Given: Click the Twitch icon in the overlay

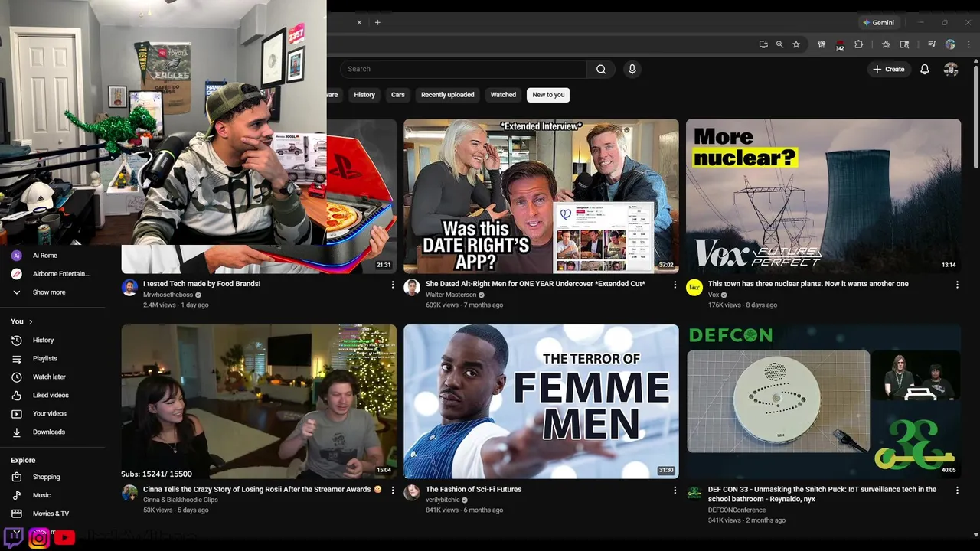Looking at the screenshot, I should [x=13, y=537].
